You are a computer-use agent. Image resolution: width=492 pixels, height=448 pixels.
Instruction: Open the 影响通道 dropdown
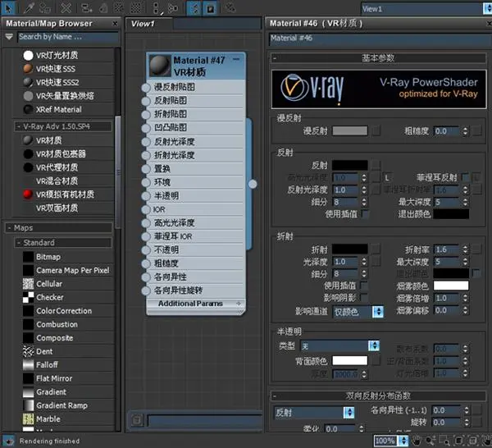(x=358, y=312)
